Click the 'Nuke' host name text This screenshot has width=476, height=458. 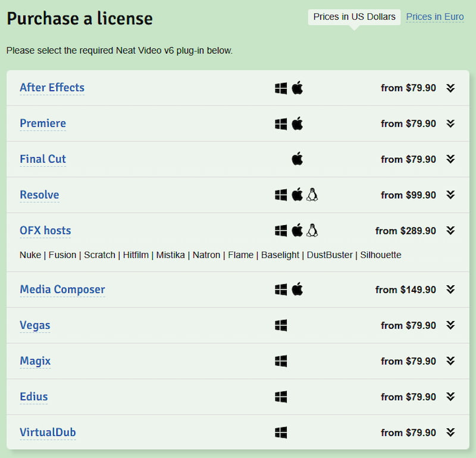(30, 255)
